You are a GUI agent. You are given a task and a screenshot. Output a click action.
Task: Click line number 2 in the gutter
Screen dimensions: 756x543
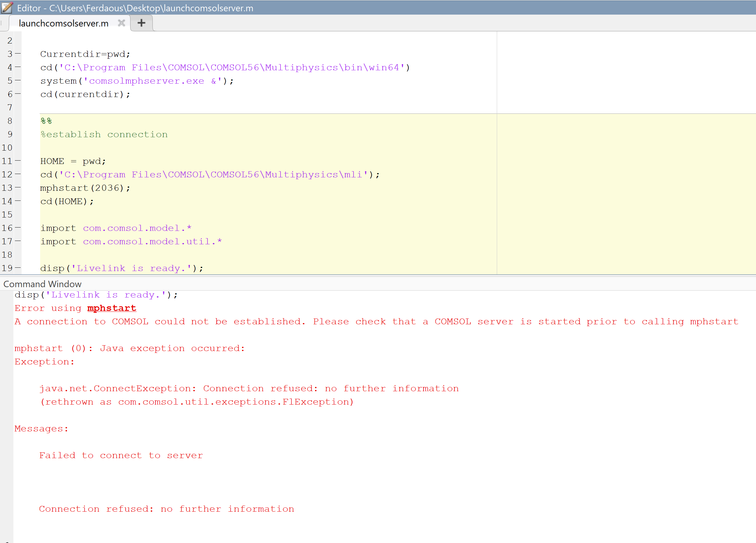10,41
